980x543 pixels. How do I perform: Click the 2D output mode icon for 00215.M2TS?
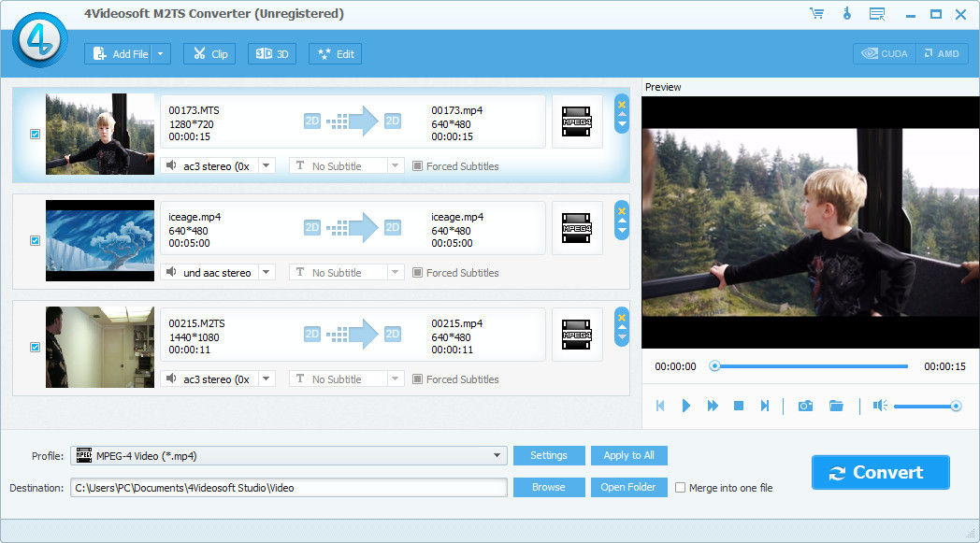point(393,334)
